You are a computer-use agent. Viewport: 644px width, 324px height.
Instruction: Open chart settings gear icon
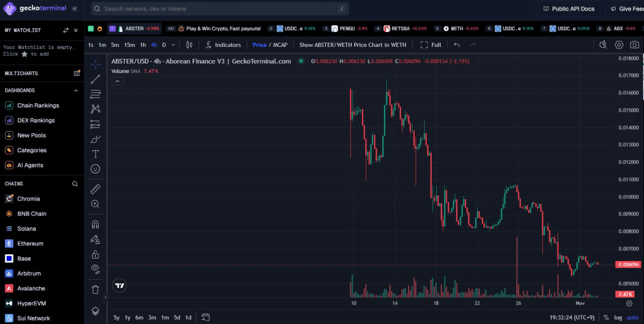click(618, 44)
